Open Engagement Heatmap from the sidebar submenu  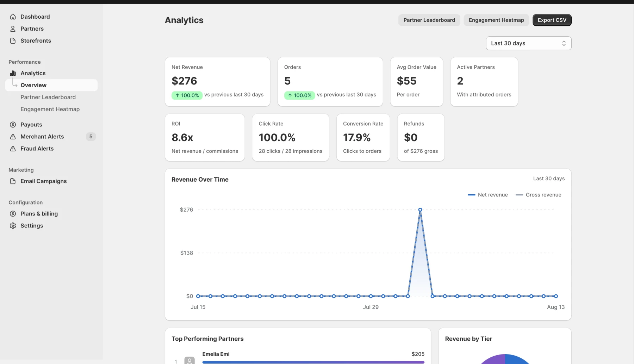click(50, 109)
